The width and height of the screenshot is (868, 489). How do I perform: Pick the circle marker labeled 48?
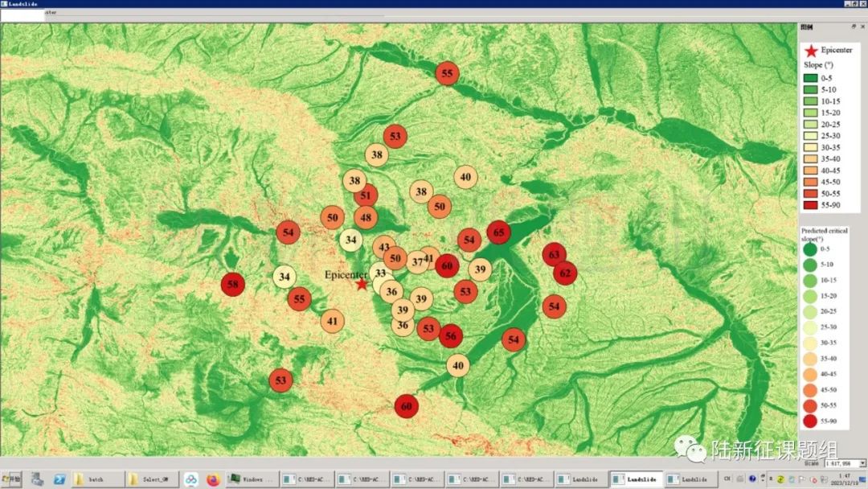click(366, 217)
